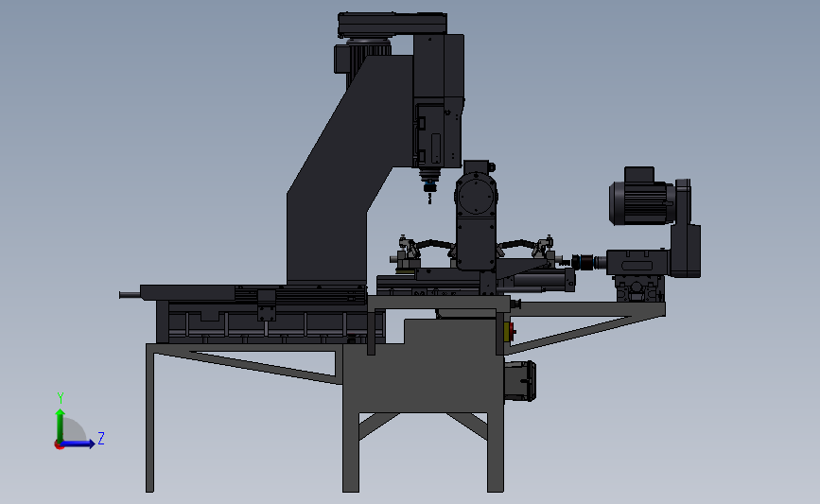This screenshot has width=820, height=504.
Task: Select the red emergency button on the frame
Action: coord(511,331)
